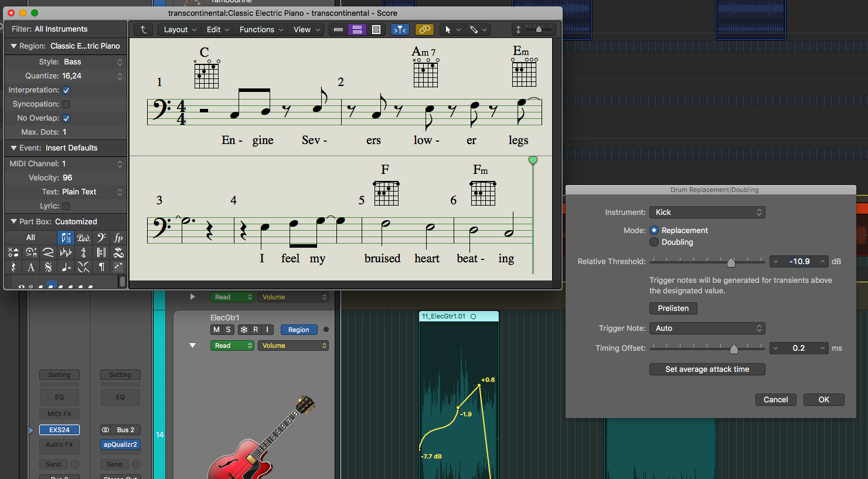
Task: Toggle the yellow Link button in Score toolbar
Action: pyautogui.click(x=424, y=29)
